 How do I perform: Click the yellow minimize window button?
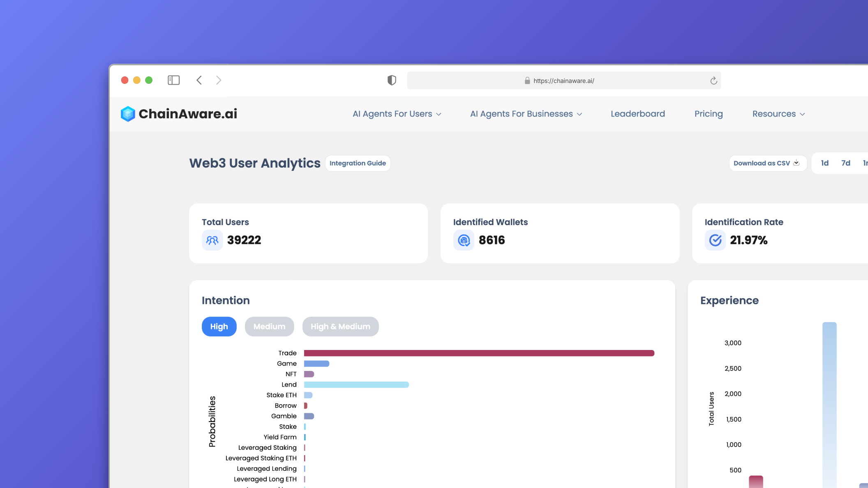point(137,80)
